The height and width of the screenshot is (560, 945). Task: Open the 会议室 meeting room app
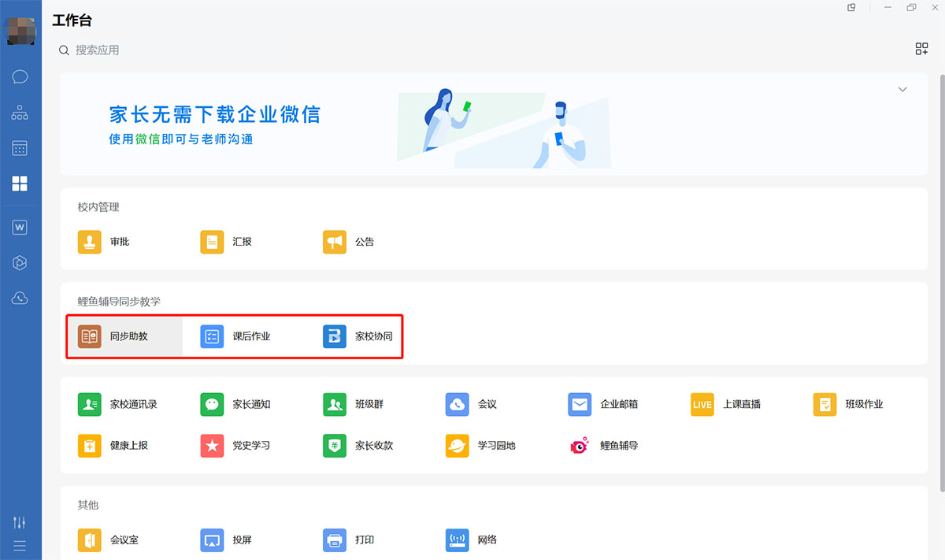coord(109,540)
